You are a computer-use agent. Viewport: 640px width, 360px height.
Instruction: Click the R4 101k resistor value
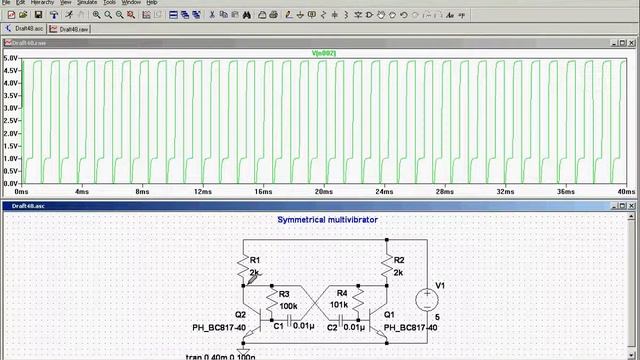point(338,304)
